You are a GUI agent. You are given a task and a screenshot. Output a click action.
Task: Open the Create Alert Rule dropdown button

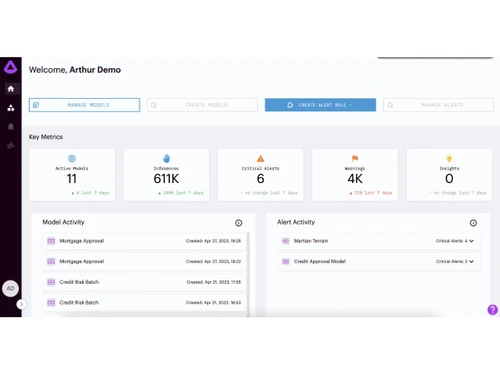point(320,105)
